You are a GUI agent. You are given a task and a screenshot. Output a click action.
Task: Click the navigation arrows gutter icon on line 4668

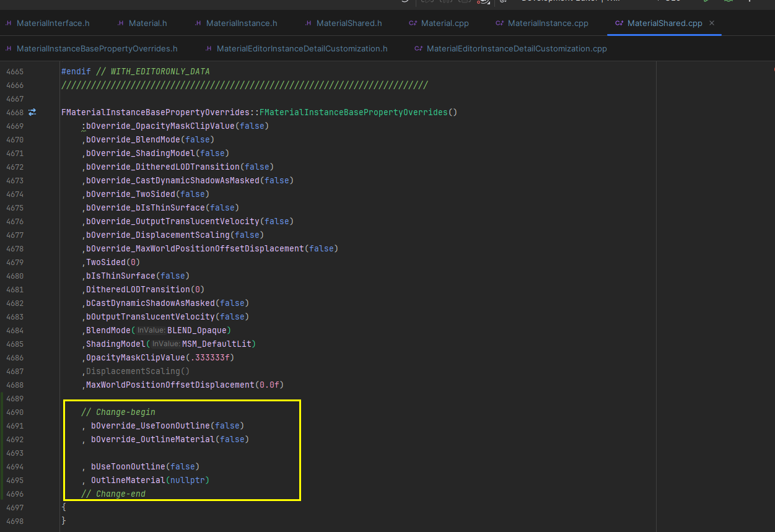click(32, 112)
